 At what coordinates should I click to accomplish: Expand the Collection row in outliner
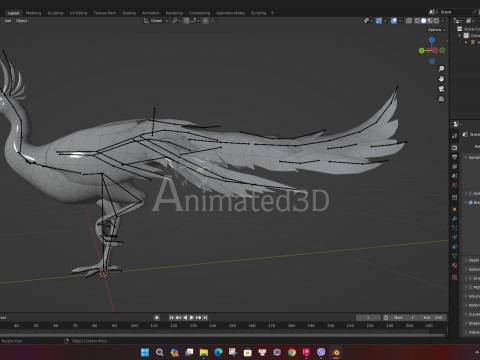[460, 35]
